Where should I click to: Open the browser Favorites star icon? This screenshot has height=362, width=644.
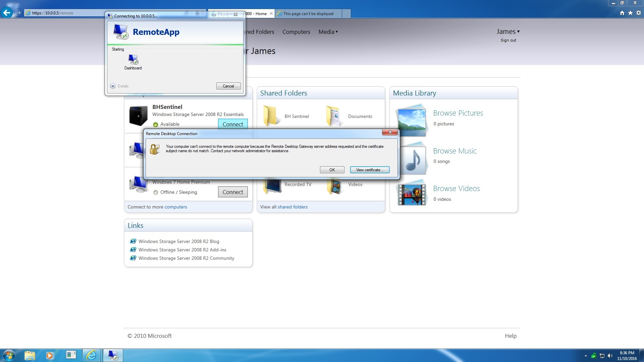pyautogui.click(x=630, y=13)
